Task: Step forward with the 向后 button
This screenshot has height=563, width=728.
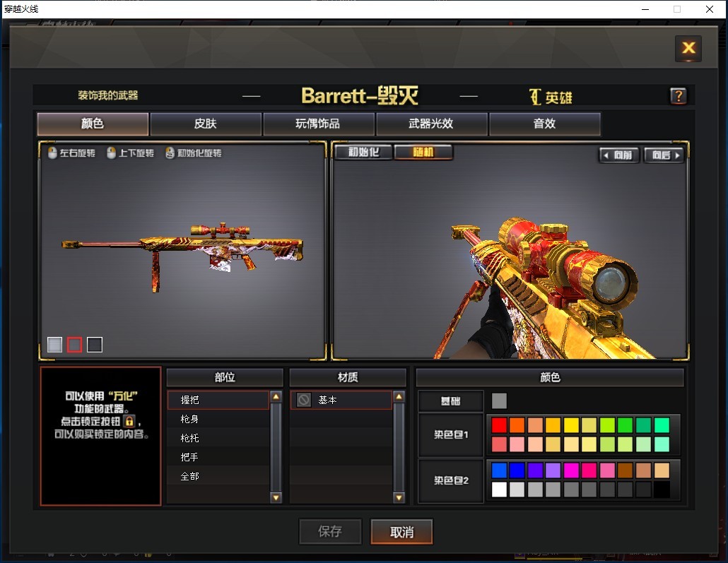Action: (664, 155)
